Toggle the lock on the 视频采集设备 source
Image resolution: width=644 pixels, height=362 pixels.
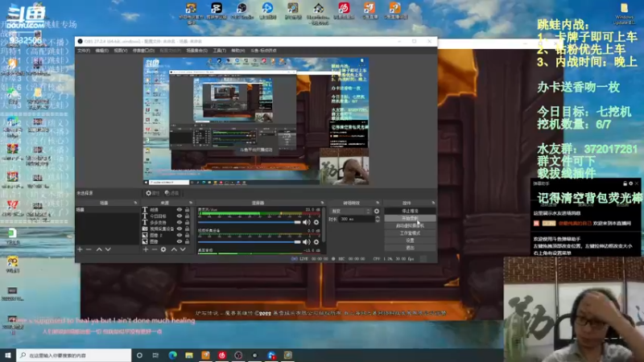click(188, 228)
